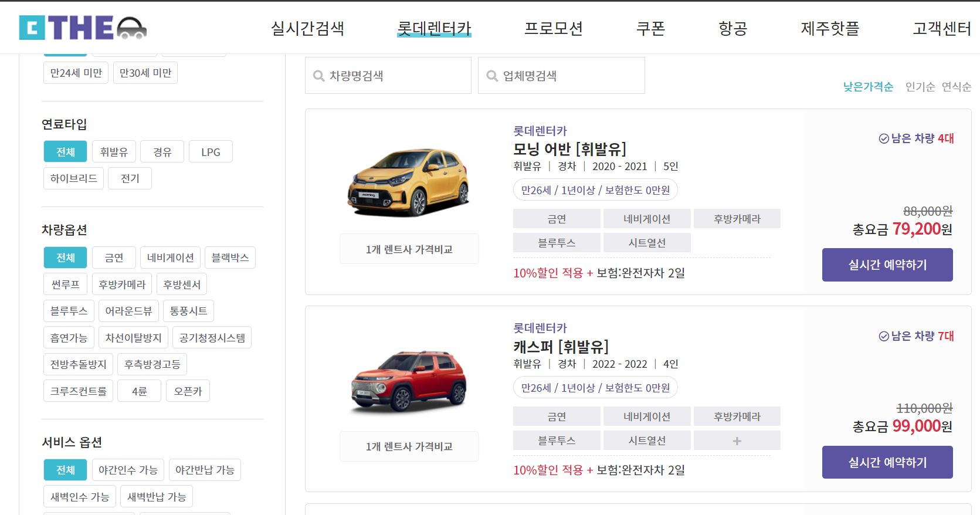Click 모닝 어반 yellow car thumbnail

pyautogui.click(x=409, y=182)
